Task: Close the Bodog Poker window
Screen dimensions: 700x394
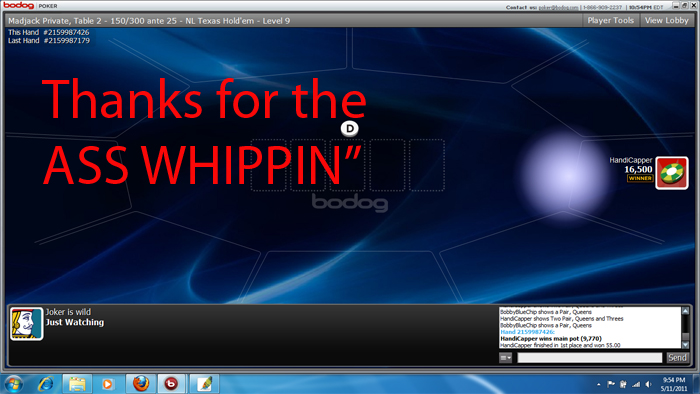Action: click(693, 5)
